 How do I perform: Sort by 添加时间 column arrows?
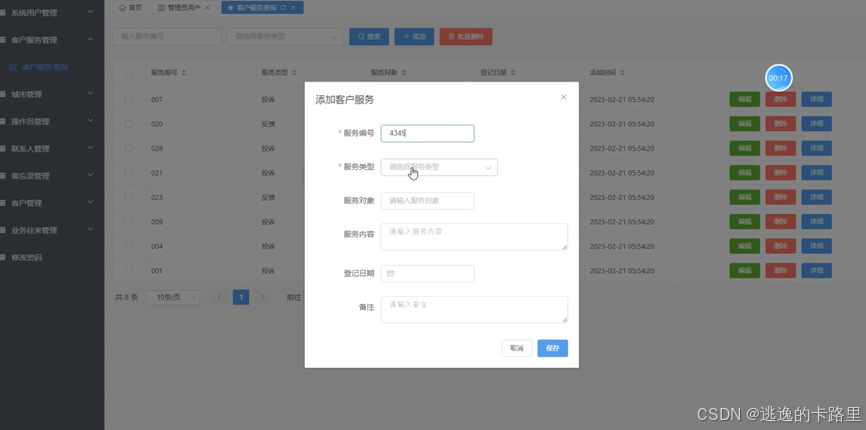[x=622, y=73]
